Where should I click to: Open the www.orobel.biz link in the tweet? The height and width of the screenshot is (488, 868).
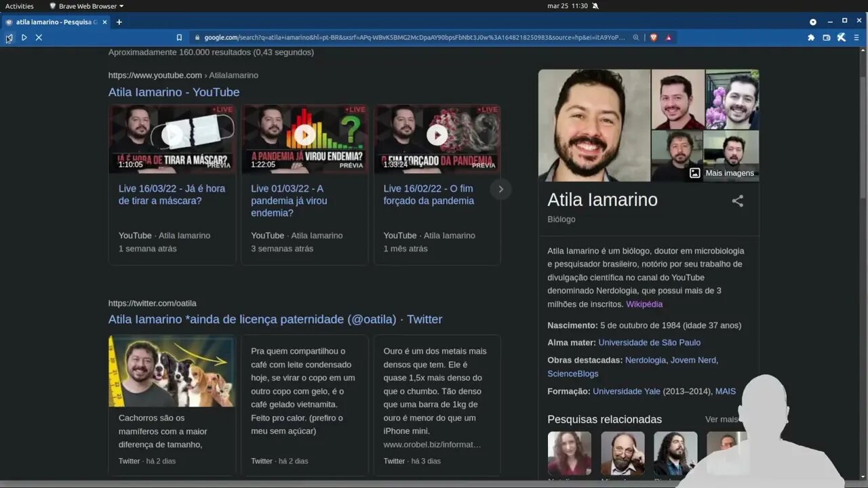tap(432, 445)
